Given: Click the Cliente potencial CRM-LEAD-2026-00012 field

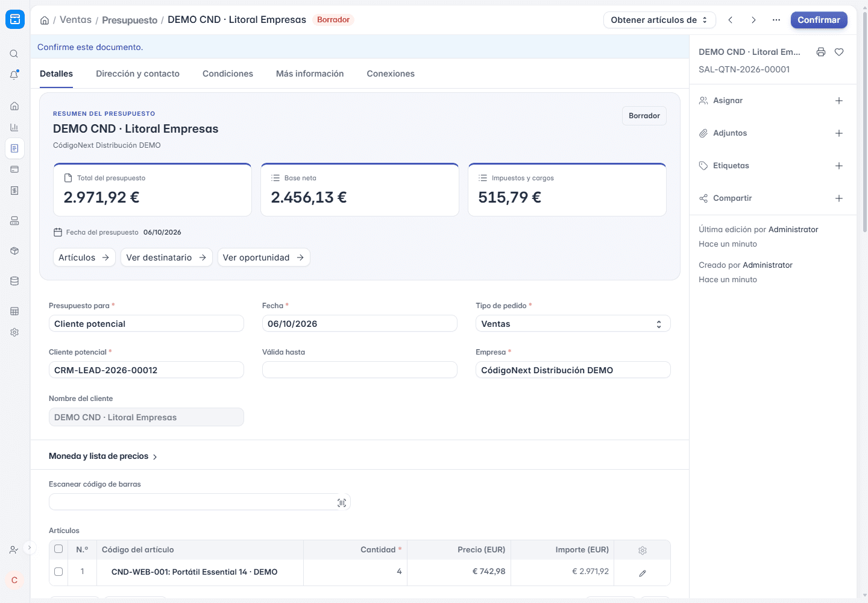Looking at the screenshot, I should click(146, 370).
